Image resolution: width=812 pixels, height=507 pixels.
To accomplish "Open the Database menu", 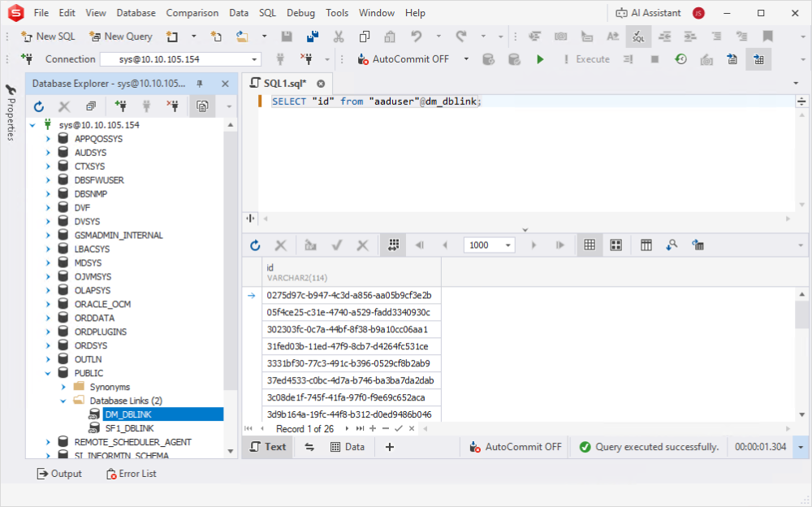I will point(136,12).
